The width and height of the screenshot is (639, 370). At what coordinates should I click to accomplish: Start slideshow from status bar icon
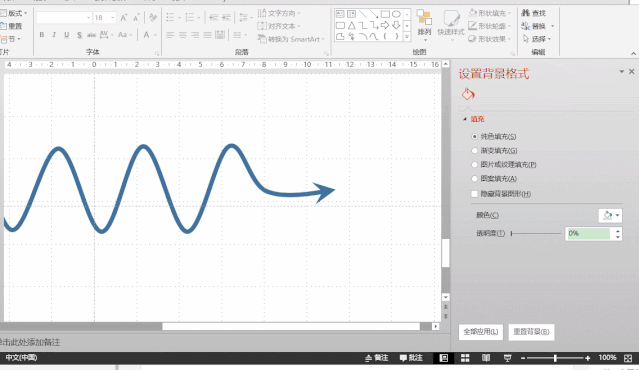point(507,358)
